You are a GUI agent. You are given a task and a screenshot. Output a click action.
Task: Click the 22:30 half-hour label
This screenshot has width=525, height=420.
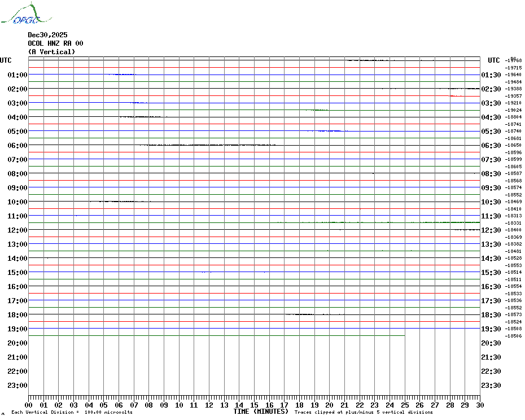(491, 371)
